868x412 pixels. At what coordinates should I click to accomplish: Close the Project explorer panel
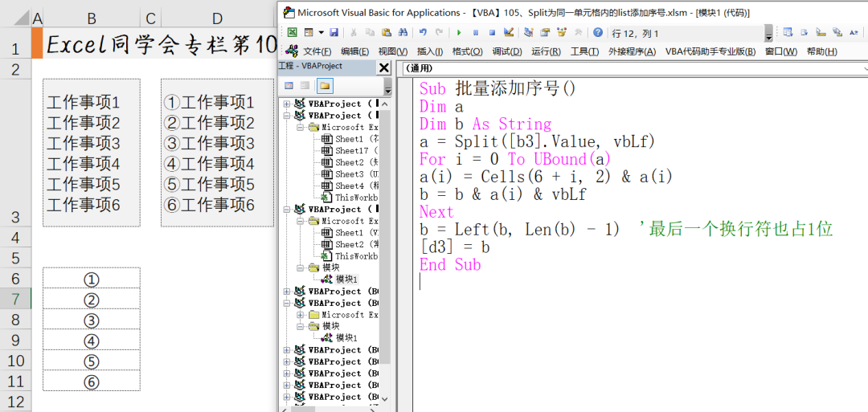point(383,67)
